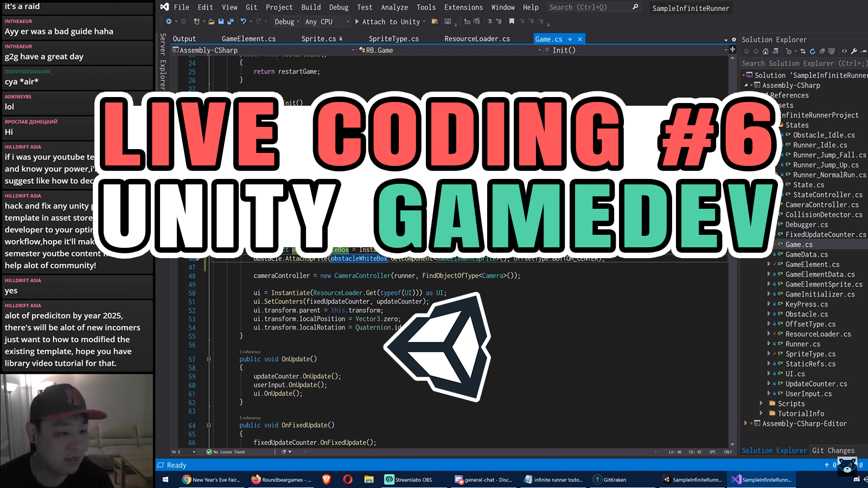This screenshot has width=868, height=488.
Task: Click the Solution Explorer Home icon
Action: click(x=765, y=51)
